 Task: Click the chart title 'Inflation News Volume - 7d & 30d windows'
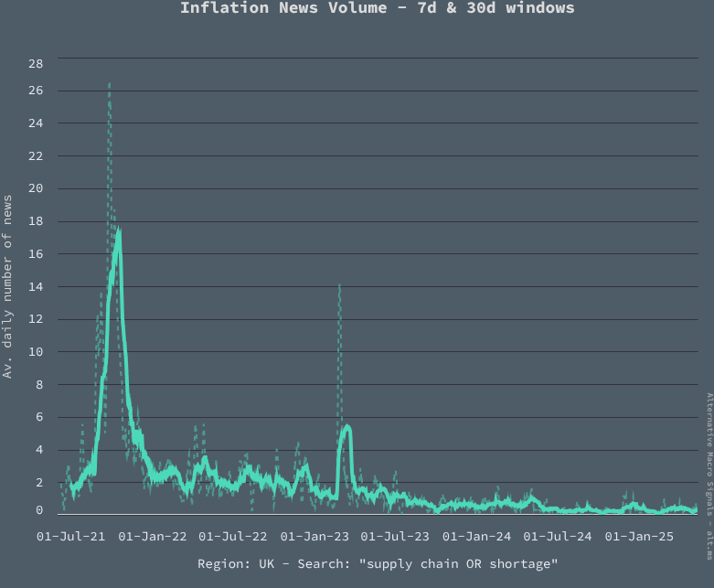pyautogui.click(x=378, y=7)
